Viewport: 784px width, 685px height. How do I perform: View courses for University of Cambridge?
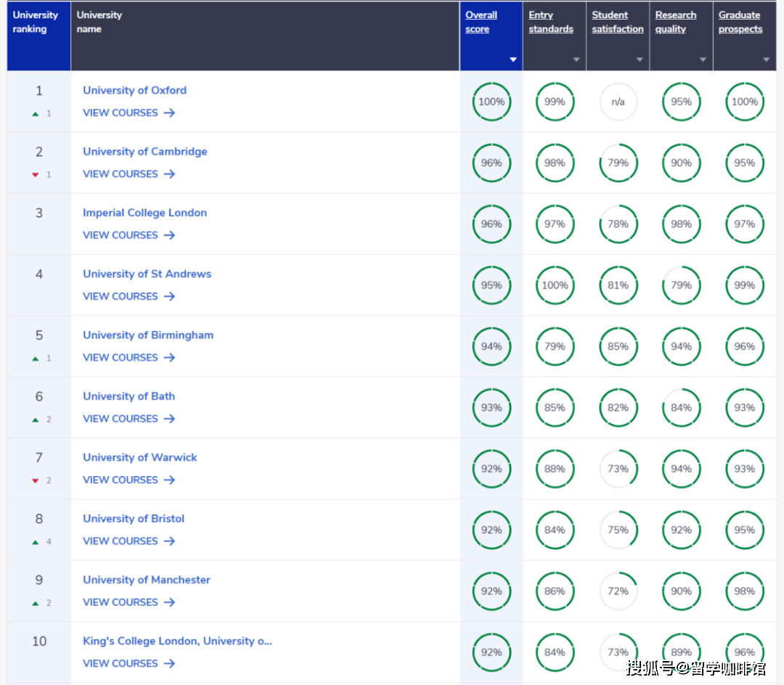(x=129, y=174)
